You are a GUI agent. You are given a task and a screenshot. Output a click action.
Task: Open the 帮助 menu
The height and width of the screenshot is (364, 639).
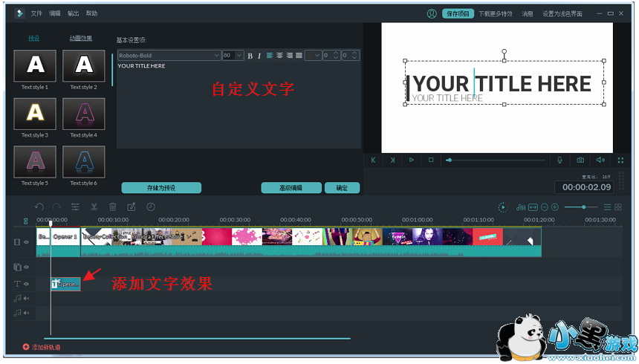click(x=91, y=13)
